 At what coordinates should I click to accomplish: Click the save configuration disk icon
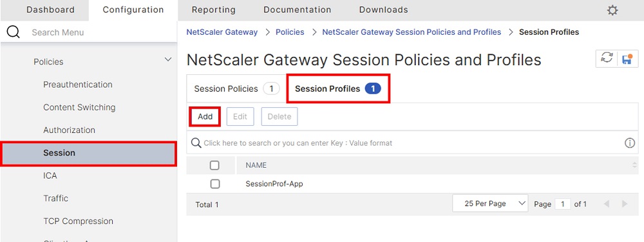pyautogui.click(x=627, y=59)
